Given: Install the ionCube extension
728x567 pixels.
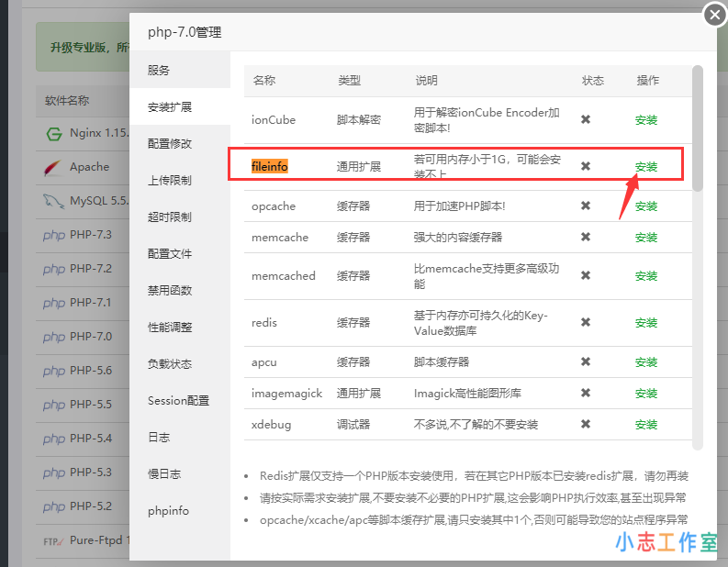Looking at the screenshot, I should 645,119.
